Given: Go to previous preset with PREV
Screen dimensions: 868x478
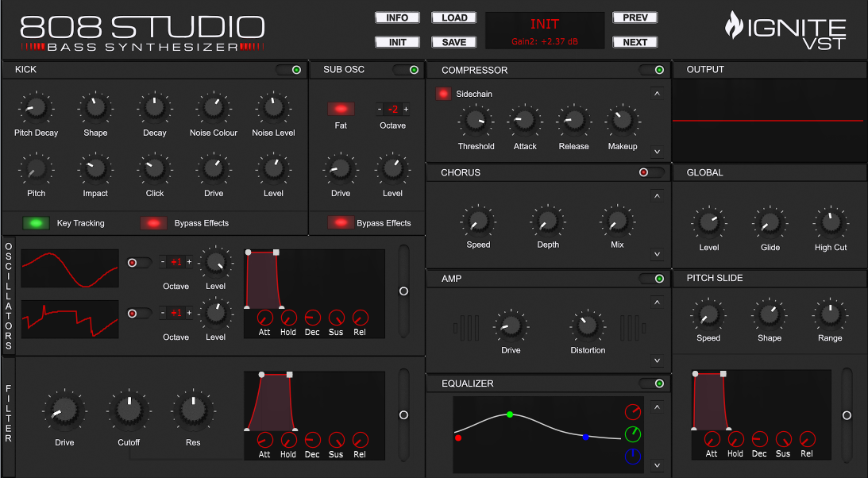Looking at the screenshot, I should [x=635, y=17].
